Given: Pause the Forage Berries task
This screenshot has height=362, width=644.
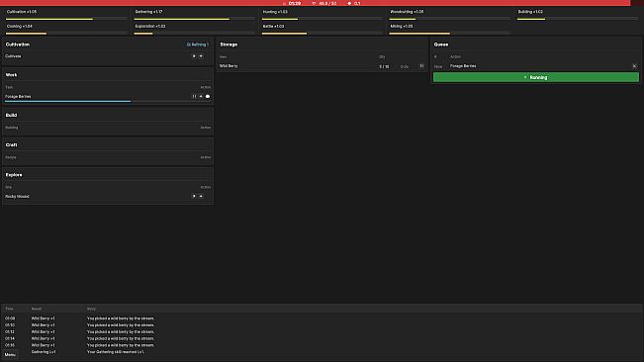Looking at the screenshot, I should (x=194, y=97).
